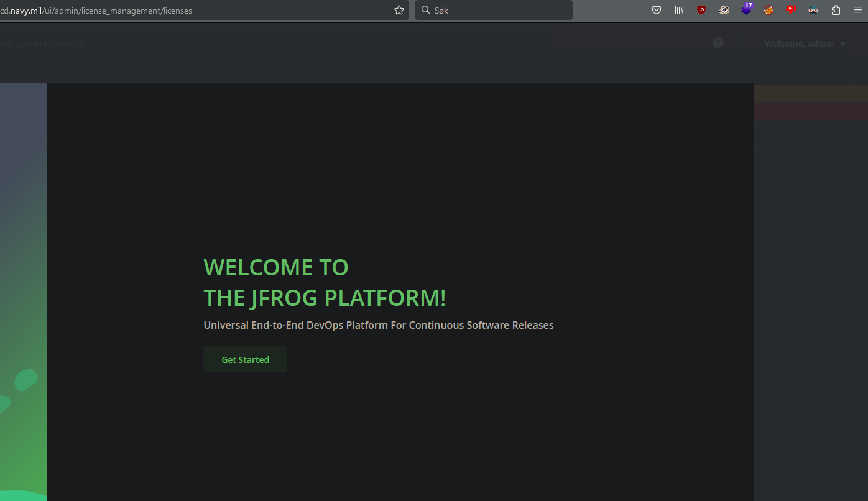Open the Firefox hamburger application menu

click(857, 11)
